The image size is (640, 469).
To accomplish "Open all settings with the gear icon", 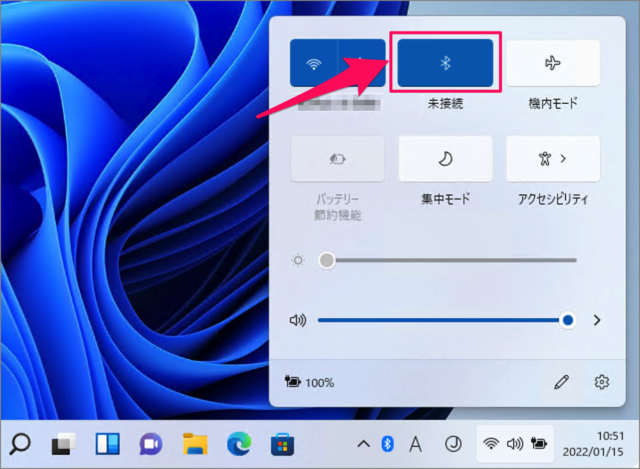I will coord(602,382).
